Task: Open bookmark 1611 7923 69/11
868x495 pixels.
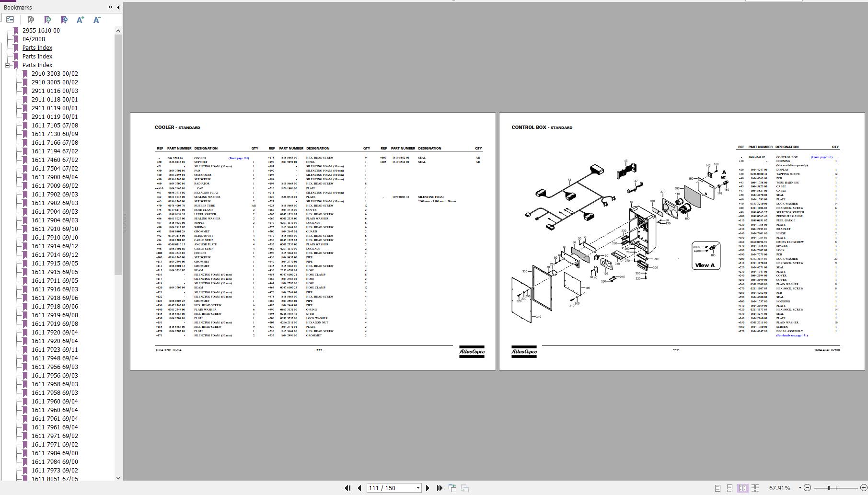Action: (55, 350)
